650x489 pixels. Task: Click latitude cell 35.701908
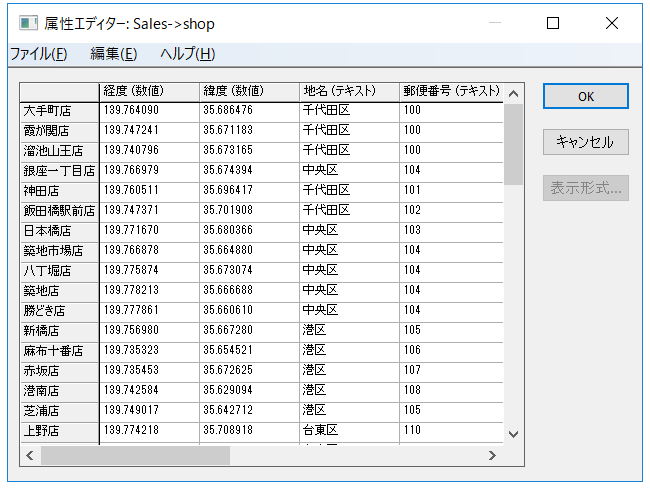click(249, 212)
